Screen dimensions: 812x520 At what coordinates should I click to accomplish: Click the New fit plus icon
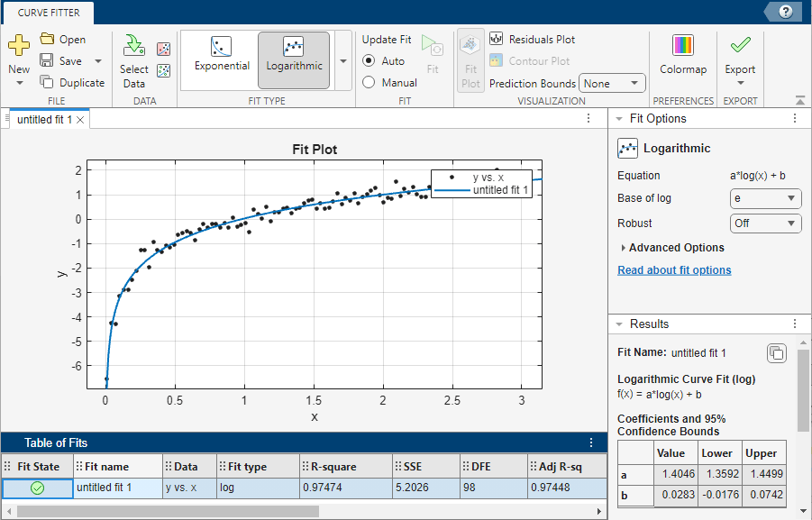[19, 45]
